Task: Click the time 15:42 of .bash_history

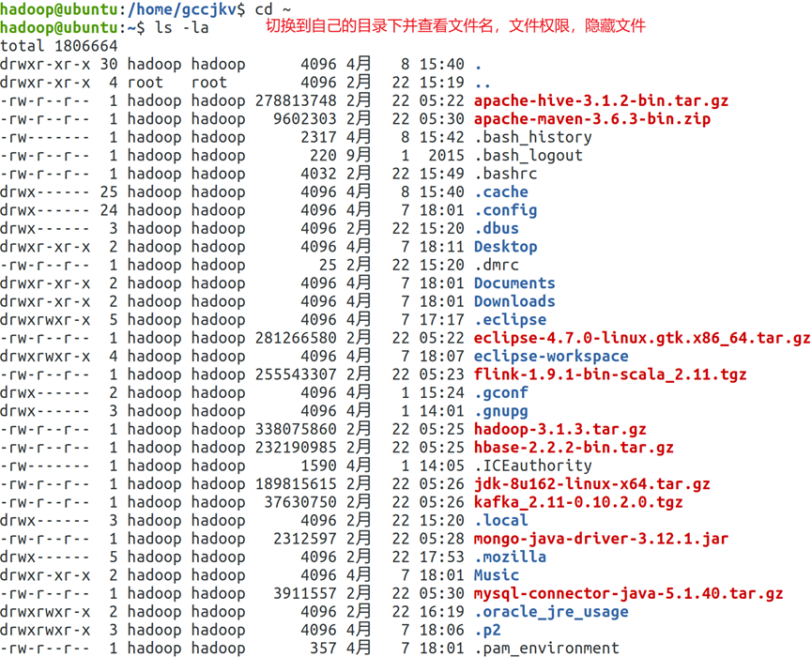Action: tap(442, 137)
